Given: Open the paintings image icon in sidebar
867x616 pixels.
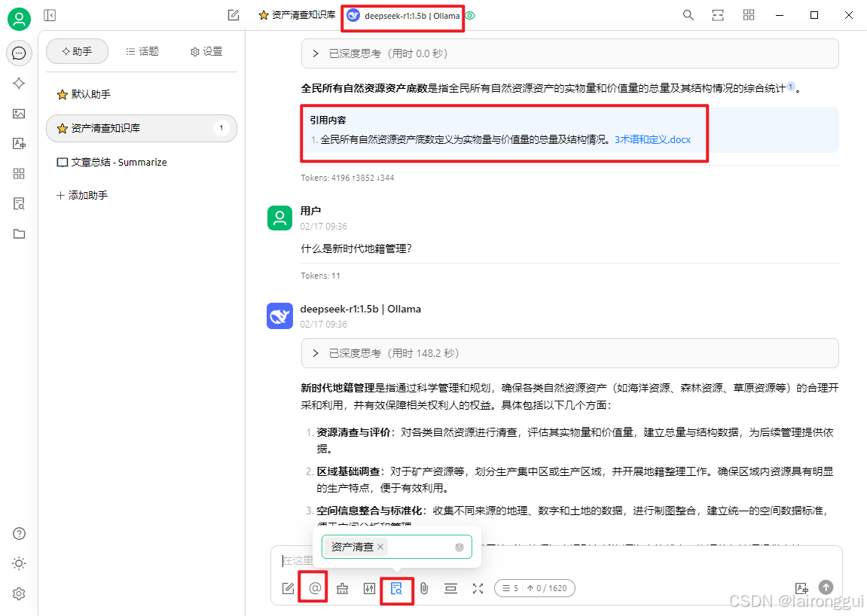Looking at the screenshot, I should click(19, 114).
